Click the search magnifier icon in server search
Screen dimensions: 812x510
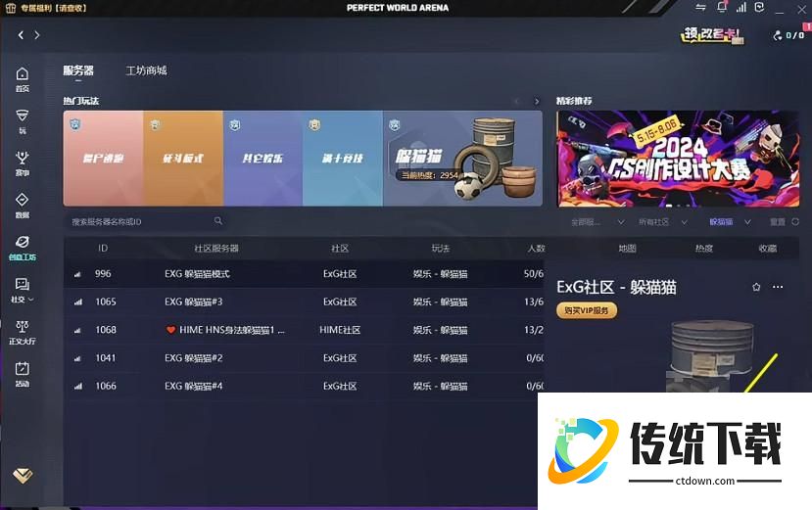pyautogui.click(x=217, y=221)
